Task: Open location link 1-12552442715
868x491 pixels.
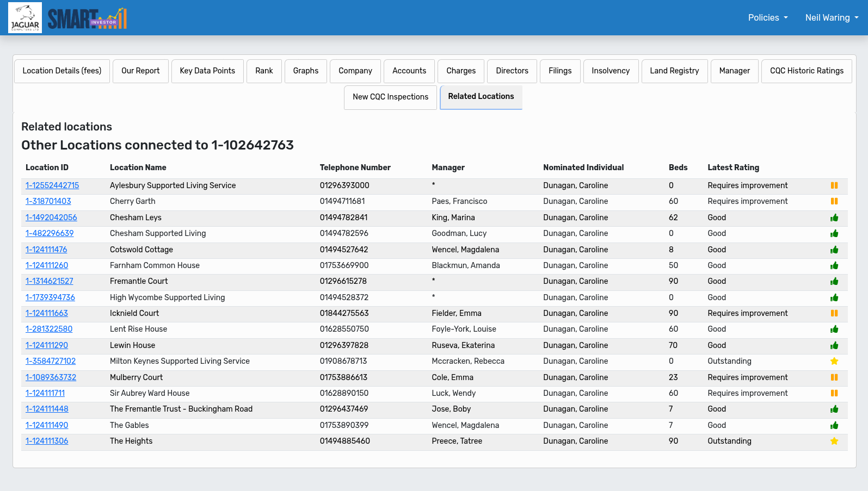Action: pos(52,185)
